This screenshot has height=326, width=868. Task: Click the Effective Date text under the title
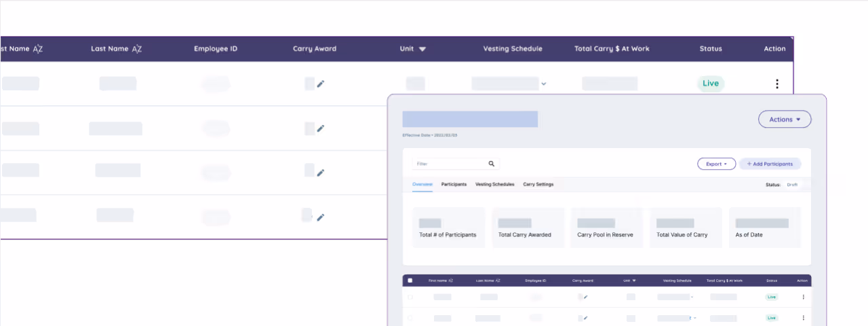429,135
